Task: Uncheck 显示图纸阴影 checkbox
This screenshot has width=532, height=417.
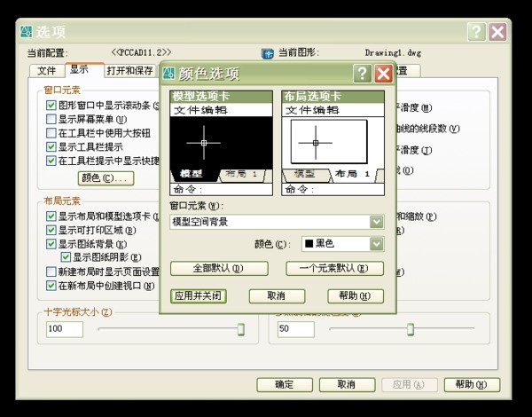Action: coord(65,257)
